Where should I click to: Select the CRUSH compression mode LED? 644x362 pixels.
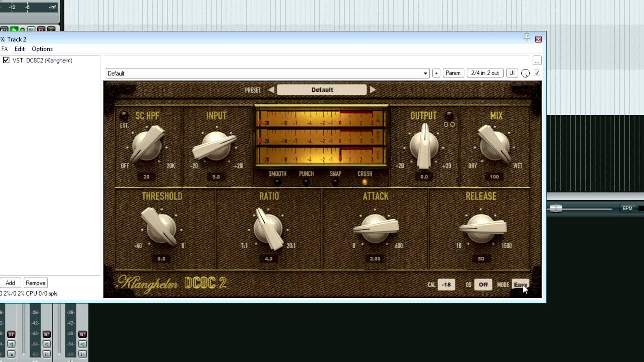pyautogui.click(x=365, y=182)
